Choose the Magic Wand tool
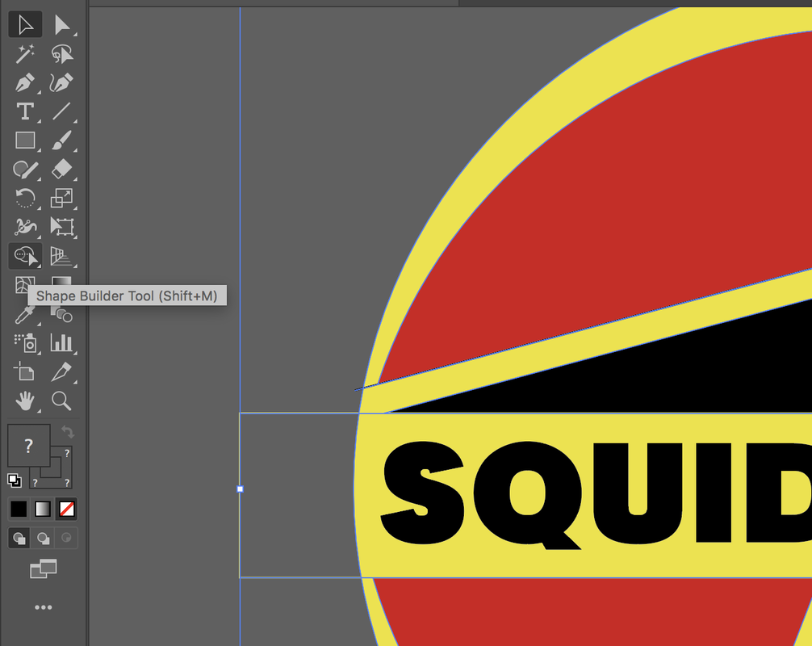This screenshot has height=646, width=812. coord(25,54)
